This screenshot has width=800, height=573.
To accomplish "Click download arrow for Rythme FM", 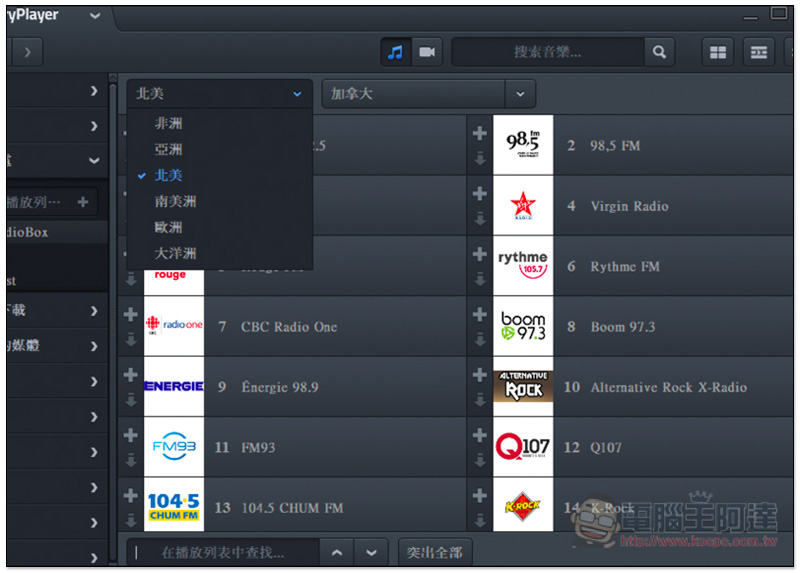I will click(x=480, y=279).
